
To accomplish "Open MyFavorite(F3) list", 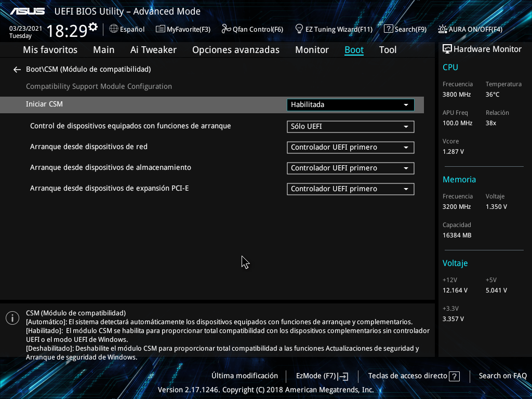I will (x=183, y=29).
